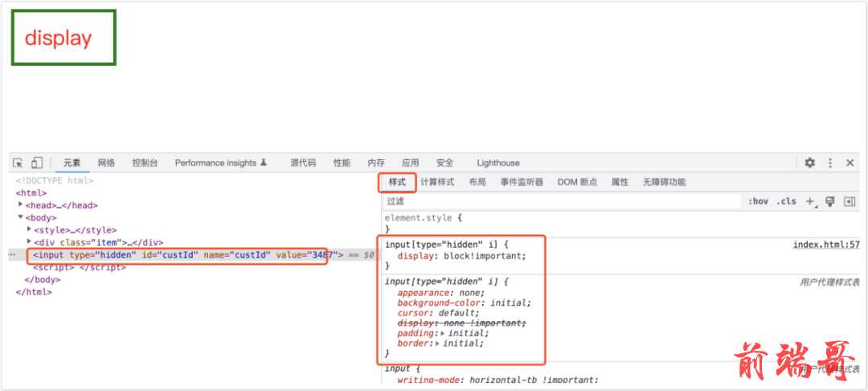Select the 事件监听器 sub-tab
Screen dimensions: 868x391
point(522,182)
